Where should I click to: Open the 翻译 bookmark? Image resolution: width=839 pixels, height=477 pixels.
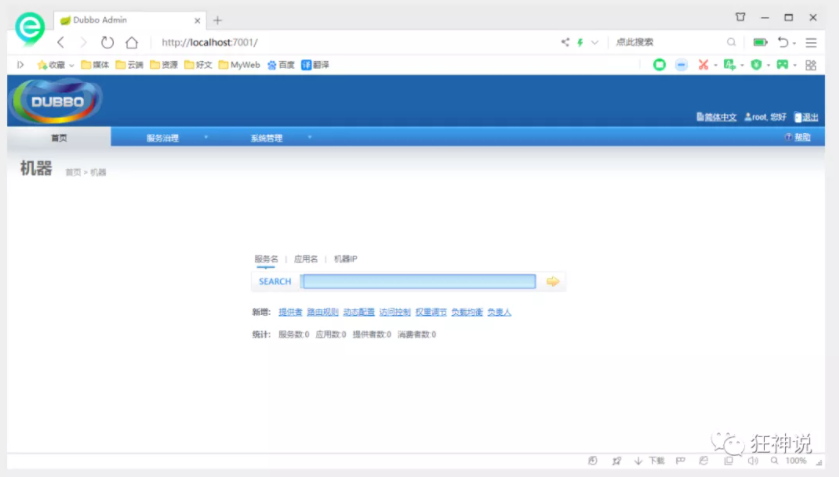[315, 65]
